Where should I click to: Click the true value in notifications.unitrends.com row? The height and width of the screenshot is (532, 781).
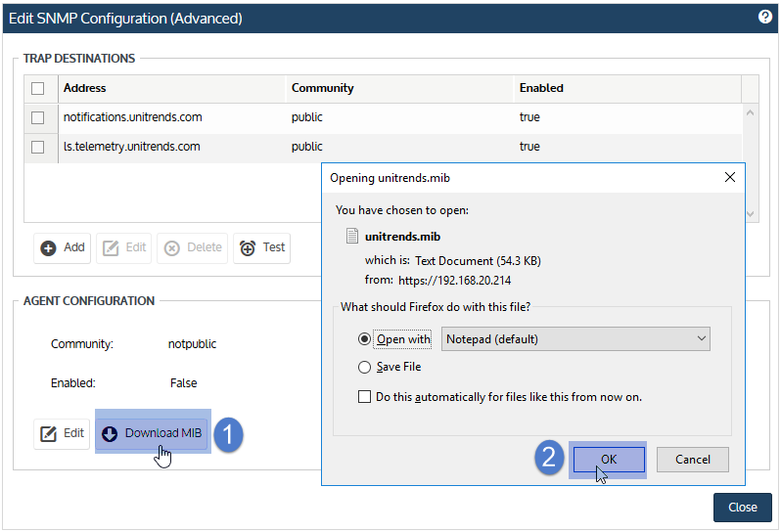(x=529, y=117)
